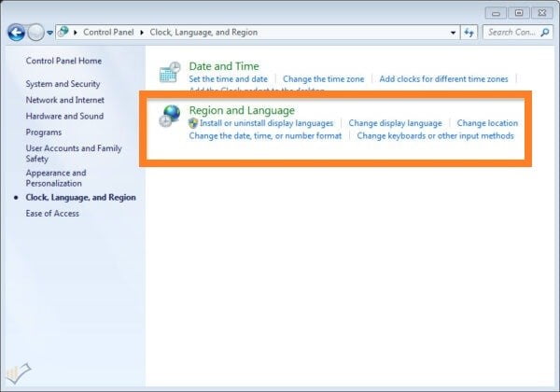
Task: Click Change the time zone link
Action: coord(323,79)
